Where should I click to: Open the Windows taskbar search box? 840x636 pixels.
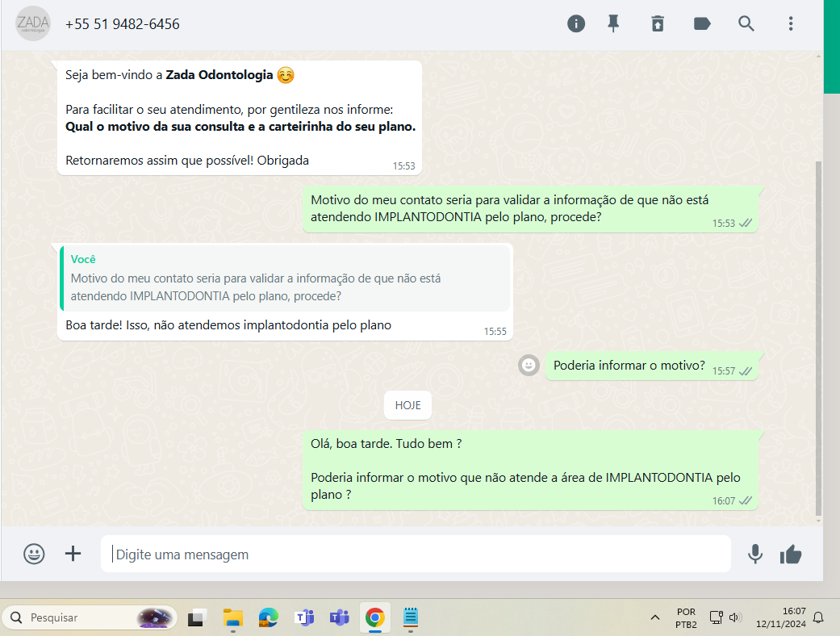(x=90, y=617)
